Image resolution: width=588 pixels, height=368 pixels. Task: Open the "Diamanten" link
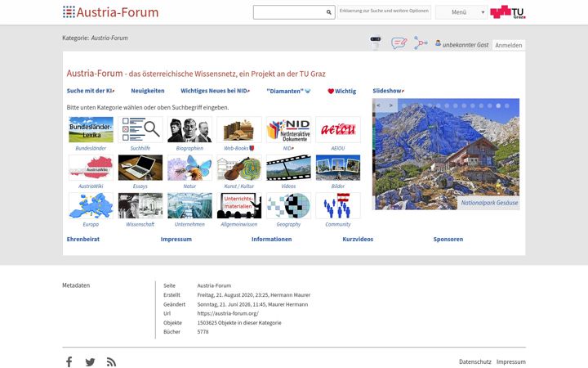288,91
